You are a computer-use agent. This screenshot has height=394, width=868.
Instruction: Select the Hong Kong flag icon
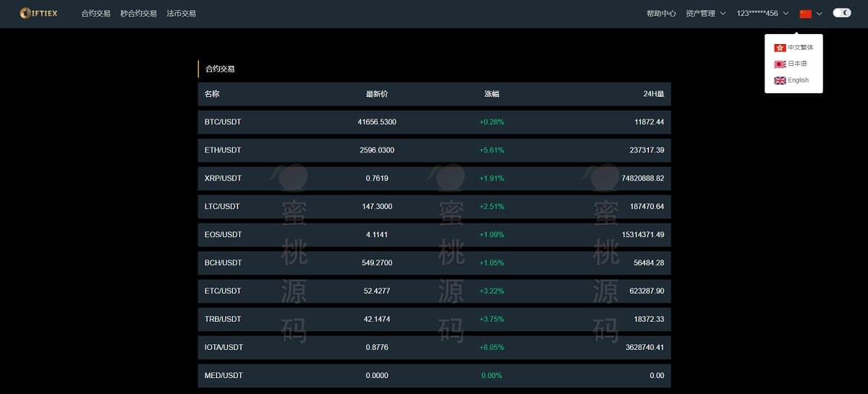click(x=780, y=48)
